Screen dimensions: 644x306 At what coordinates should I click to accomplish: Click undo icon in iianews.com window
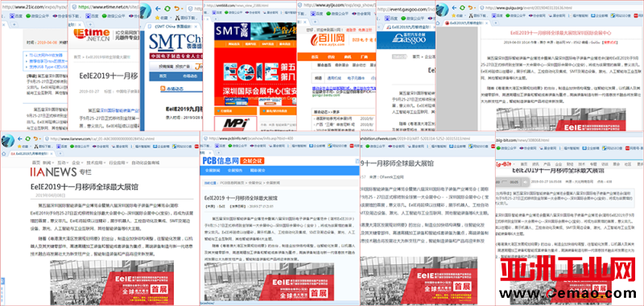coord(36,139)
